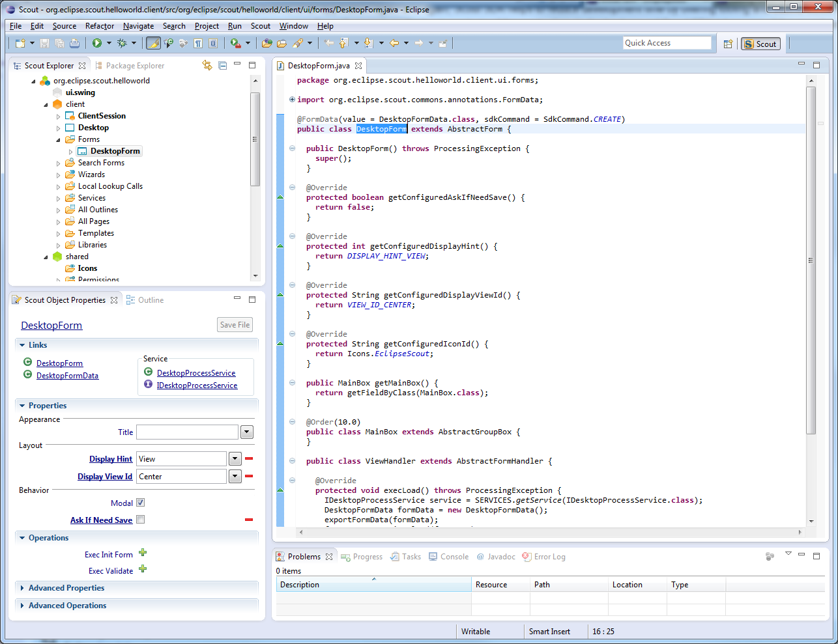Open the IDesktopProcessService link

(197, 385)
